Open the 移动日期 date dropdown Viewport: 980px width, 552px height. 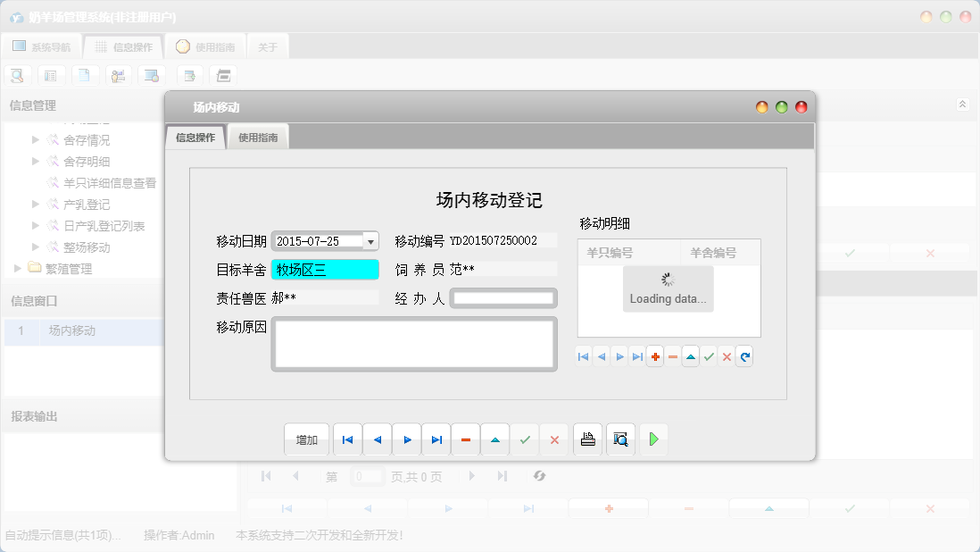(370, 240)
